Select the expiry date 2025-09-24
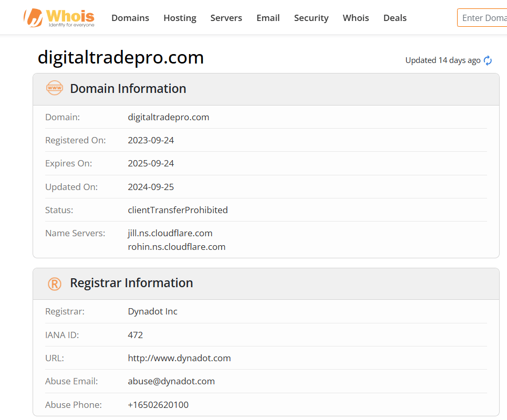Screen dimensions: 507x420 (151, 163)
